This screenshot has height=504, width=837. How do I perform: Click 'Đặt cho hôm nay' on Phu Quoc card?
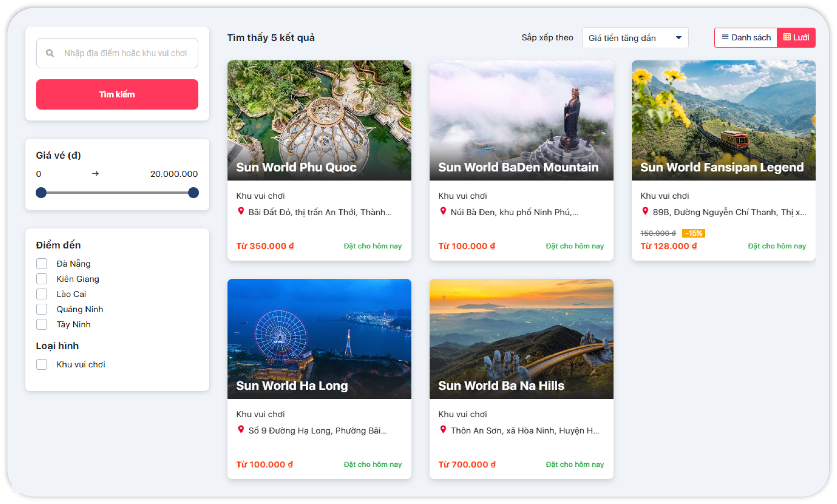pos(373,246)
